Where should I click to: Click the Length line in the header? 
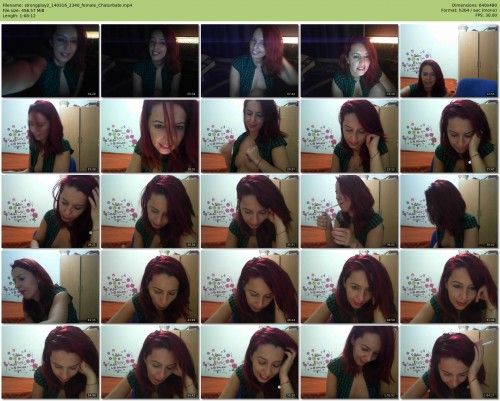click(19, 15)
